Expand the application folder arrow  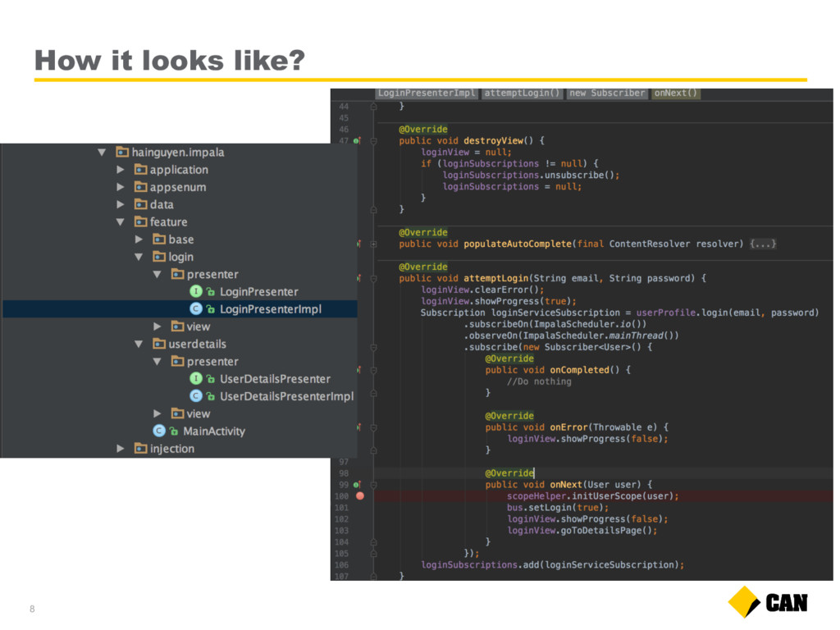tap(121, 170)
